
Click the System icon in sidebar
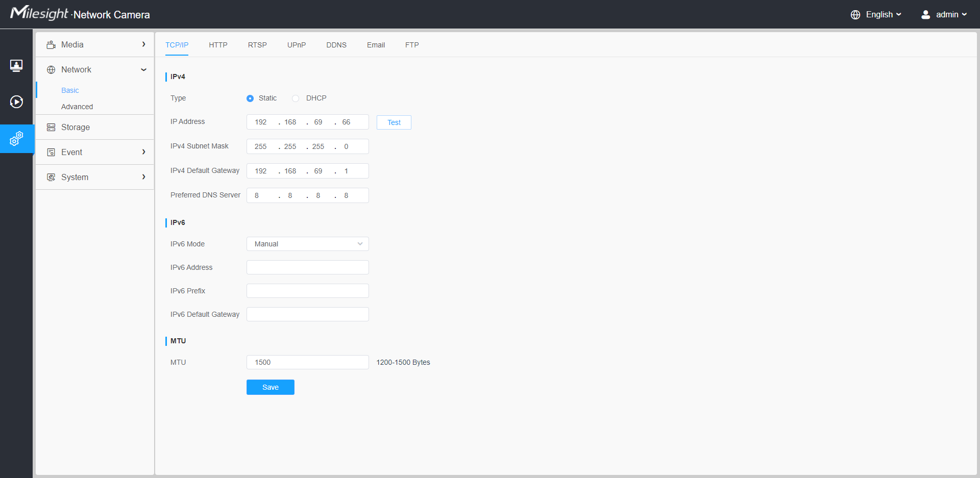(51, 178)
